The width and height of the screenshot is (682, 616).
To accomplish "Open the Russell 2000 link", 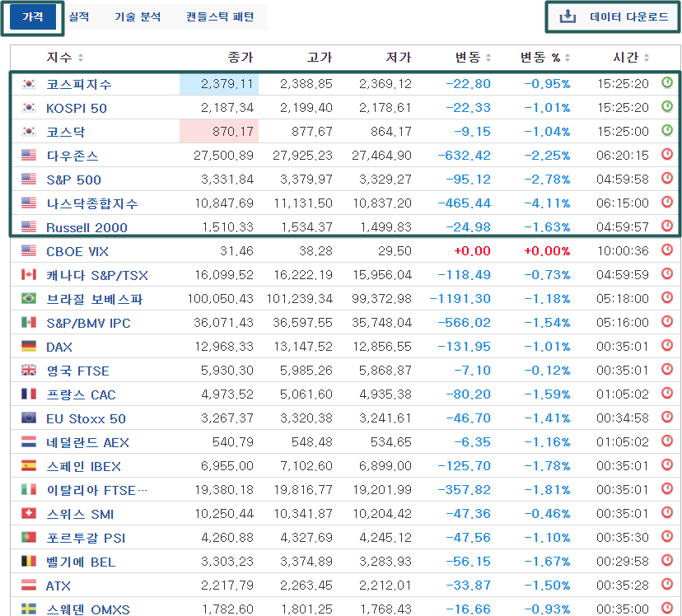I will (86, 227).
